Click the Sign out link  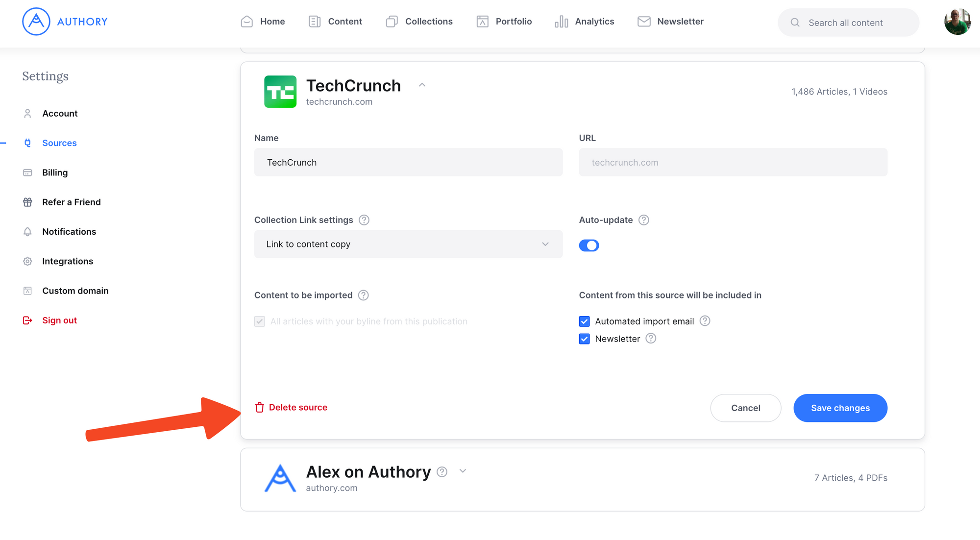[x=59, y=320]
